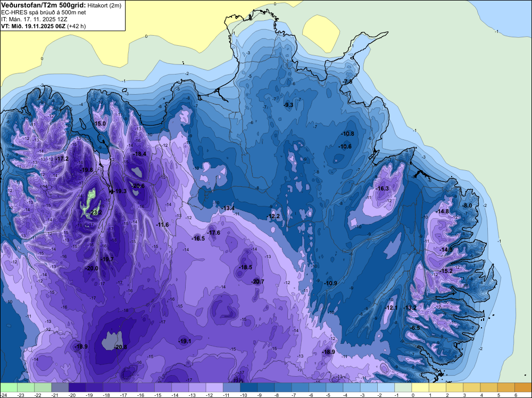Select the '-19.1' temperature label
532x398 pixels.
[x=185, y=342]
